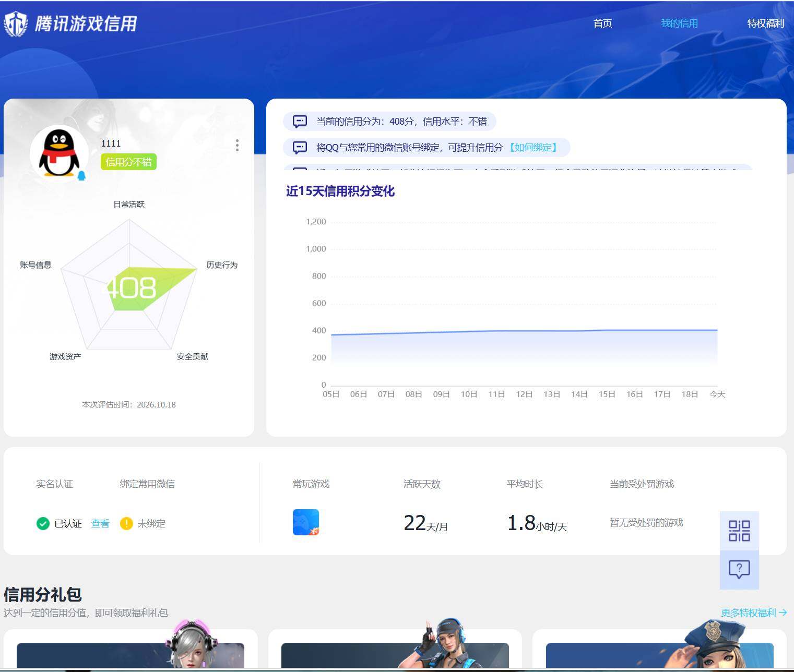The image size is (794, 672).
Task: Click the 11日 label on chart axis
Action: coord(496,394)
